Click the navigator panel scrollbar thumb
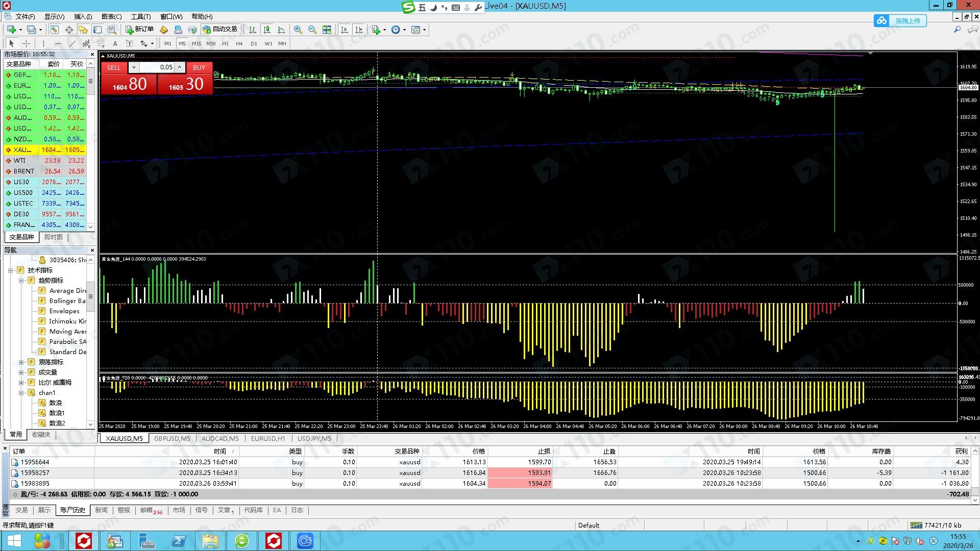 pos(91,296)
